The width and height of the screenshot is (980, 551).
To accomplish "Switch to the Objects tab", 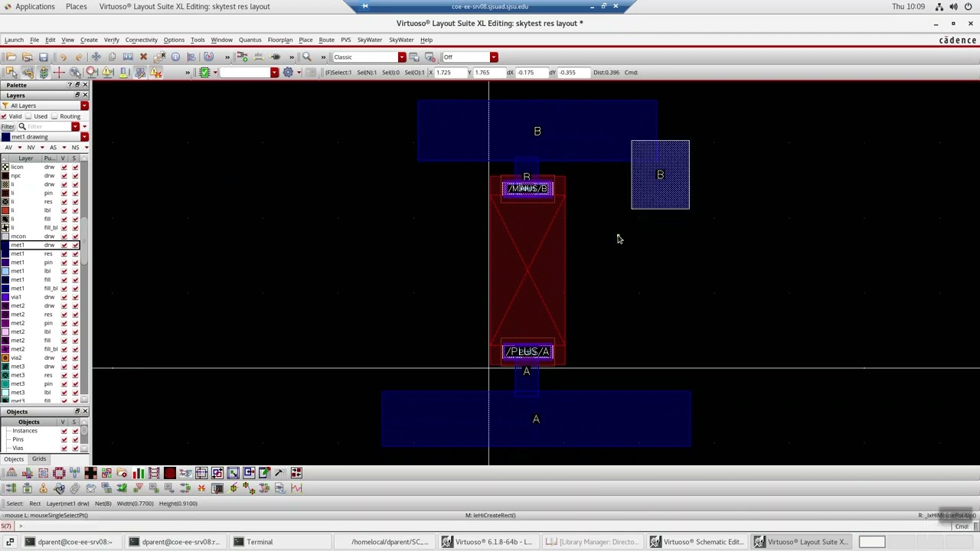I will 14,459.
